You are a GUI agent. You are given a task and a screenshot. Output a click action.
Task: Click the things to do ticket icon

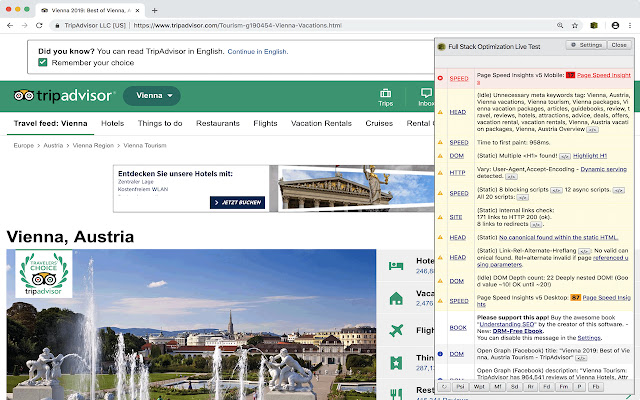(x=396, y=362)
